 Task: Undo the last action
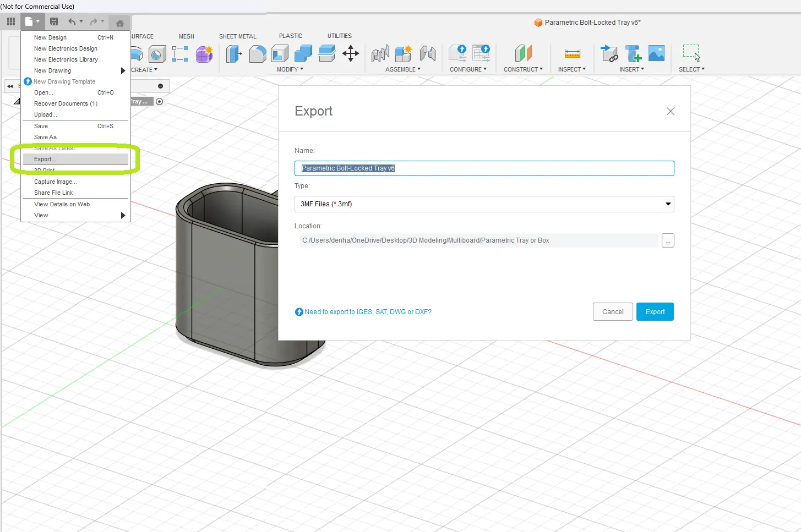click(73, 21)
